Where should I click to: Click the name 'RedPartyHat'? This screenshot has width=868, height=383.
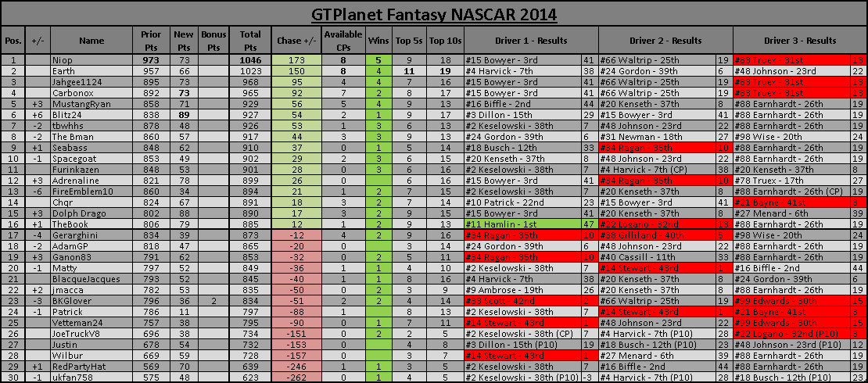click(x=91, y=367)
